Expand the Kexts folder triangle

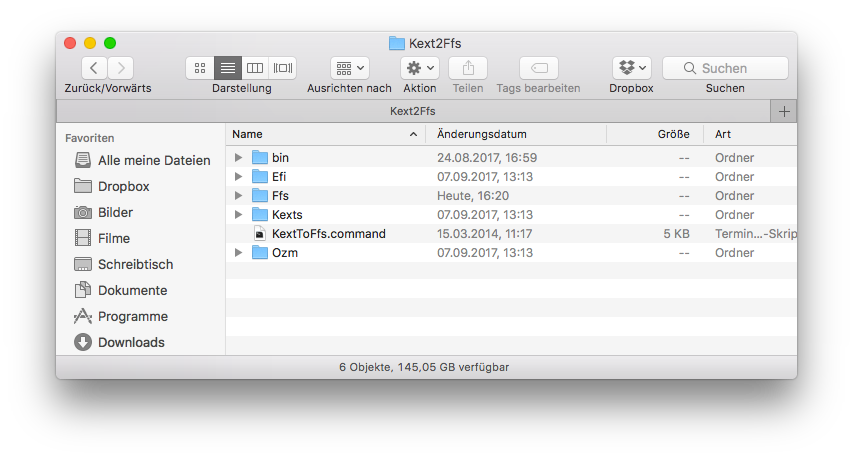[x=238, y=215]
